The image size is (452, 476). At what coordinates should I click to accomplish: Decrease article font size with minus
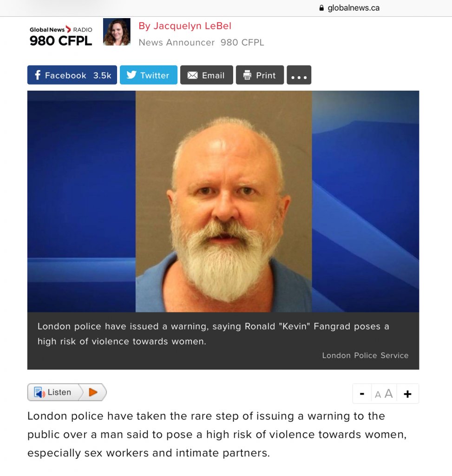click(362, 394)
